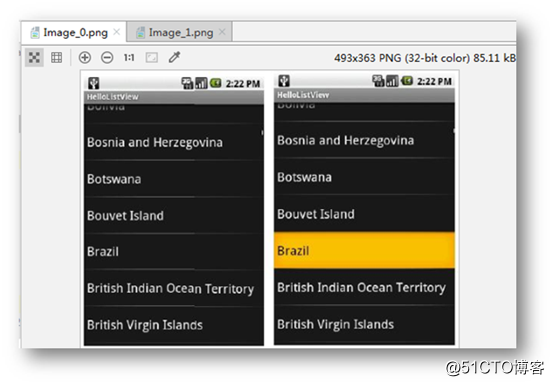Click the battery icon in right screenshot
The height and width of the screenshot is (386, 554).
[407, 81]
